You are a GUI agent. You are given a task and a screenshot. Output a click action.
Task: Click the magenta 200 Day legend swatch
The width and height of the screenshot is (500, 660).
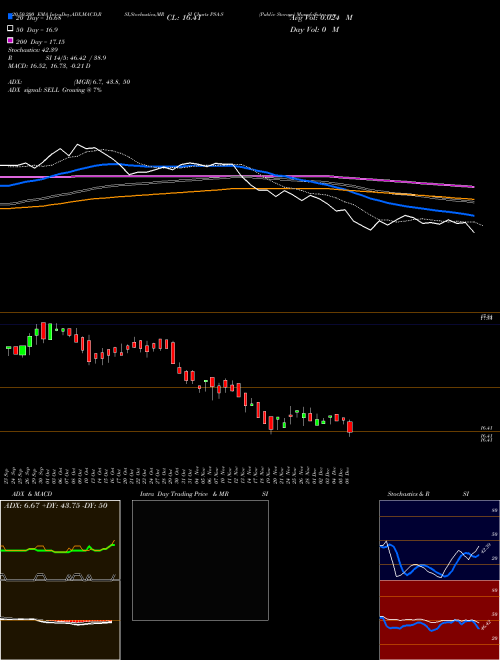(10, 40)
